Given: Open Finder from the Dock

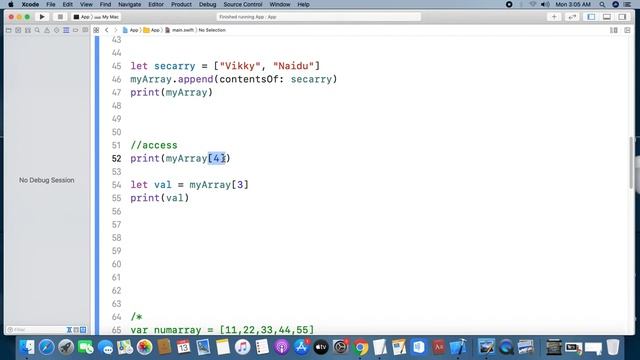Looking at the screenshot, I should [27, 347].
